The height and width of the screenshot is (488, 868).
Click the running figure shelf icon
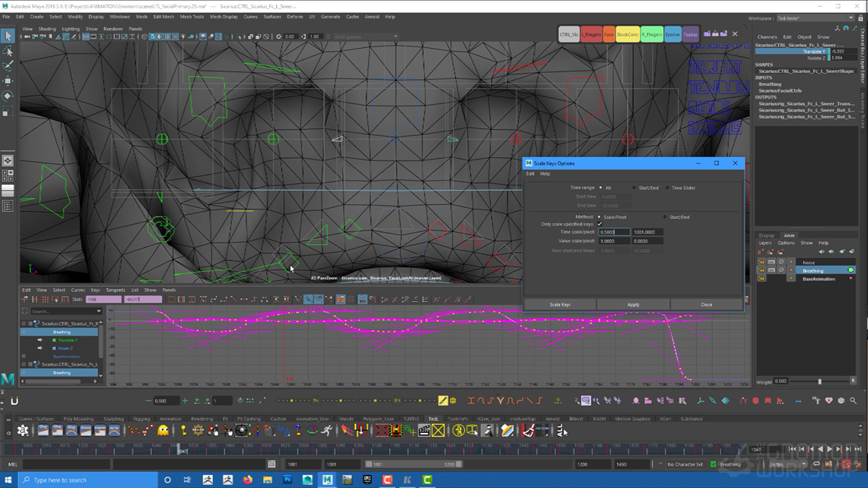(328, 430)
